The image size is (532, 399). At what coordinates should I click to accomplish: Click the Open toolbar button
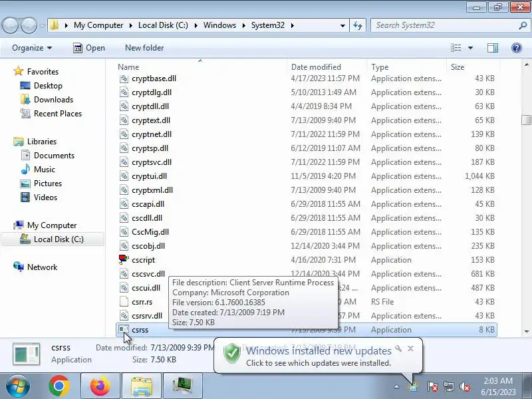tap(89, 48)
